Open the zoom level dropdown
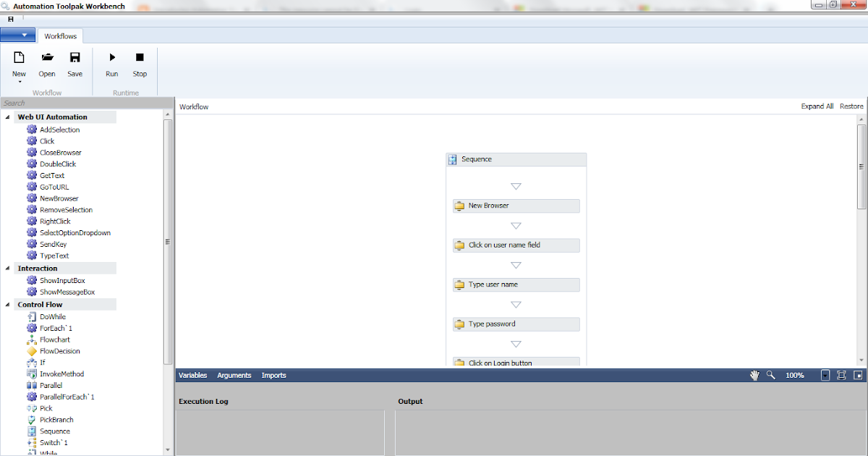Screen dimensions: 868x456 (x=825, y=375)
